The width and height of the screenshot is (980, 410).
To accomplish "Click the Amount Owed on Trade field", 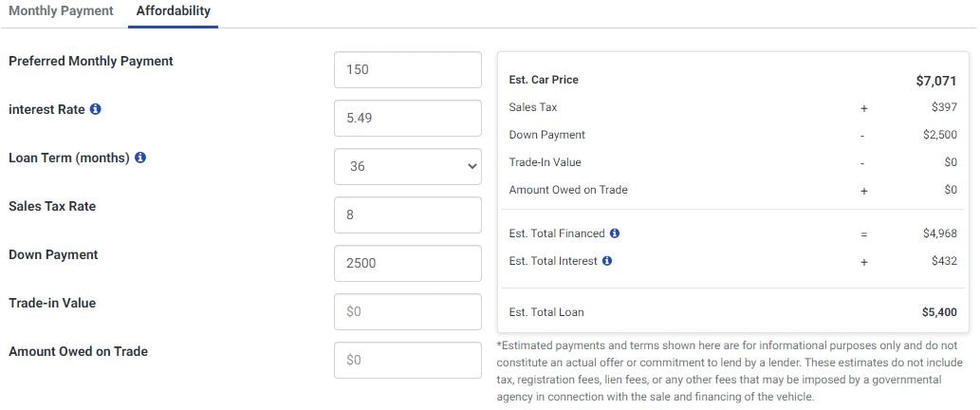I will click(x=408, y=360).
